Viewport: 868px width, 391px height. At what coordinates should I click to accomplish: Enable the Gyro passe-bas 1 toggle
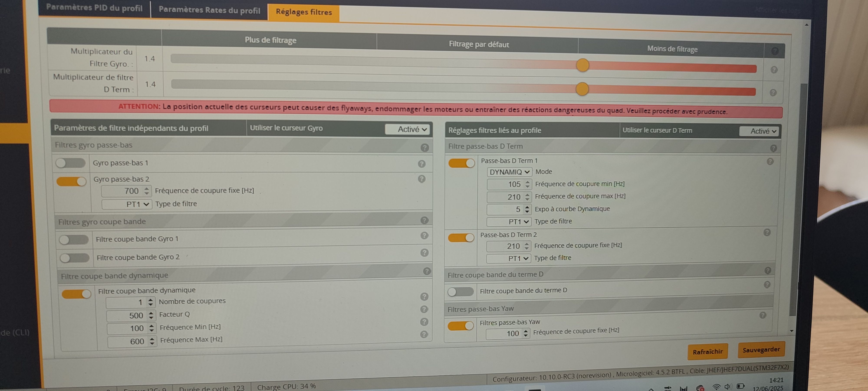click(x=71, y=163)
